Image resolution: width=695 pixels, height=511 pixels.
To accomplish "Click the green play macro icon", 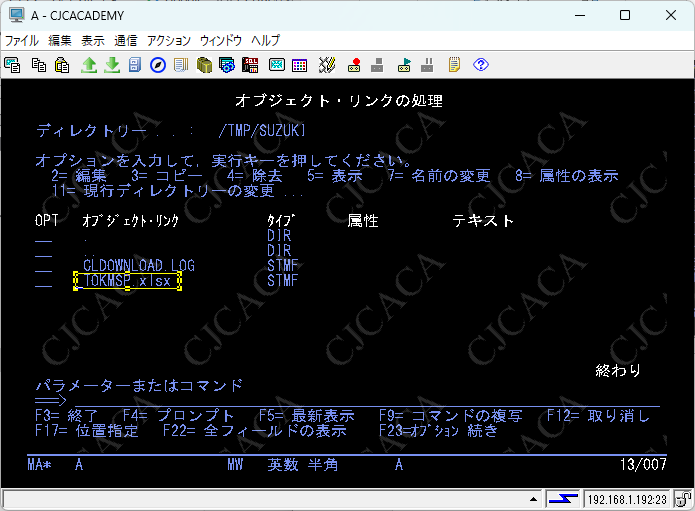I will click(x=404, y=65).
